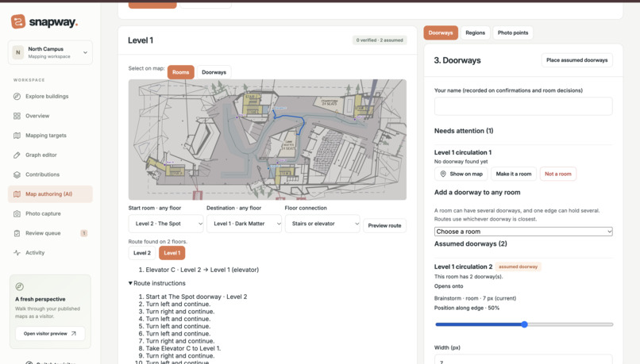The image size is (640, 364).
Task: Open Mapping targets map icon
Action: coord(17,136)
